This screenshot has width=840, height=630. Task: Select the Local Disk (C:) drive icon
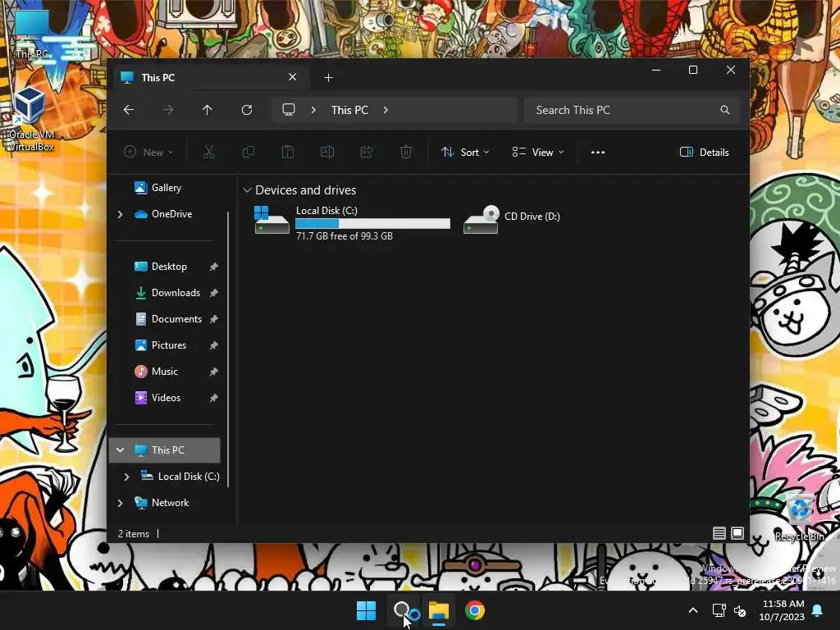point(272,220)
